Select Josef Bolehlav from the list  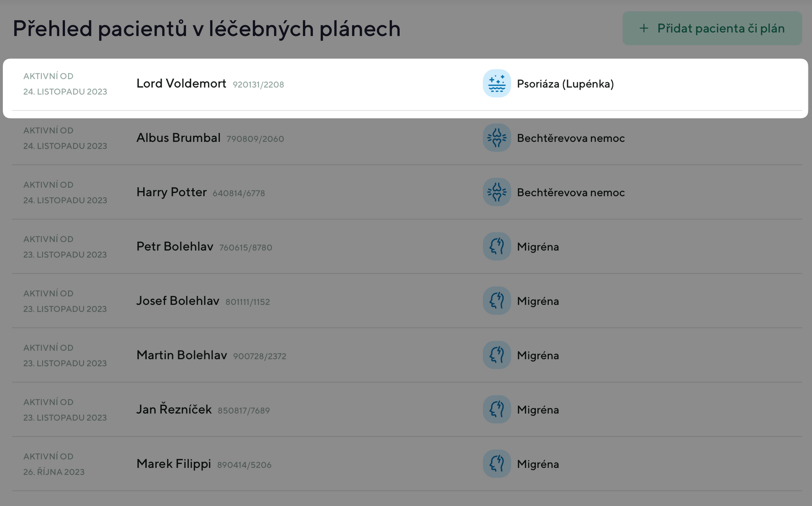(x=177, y=301)
